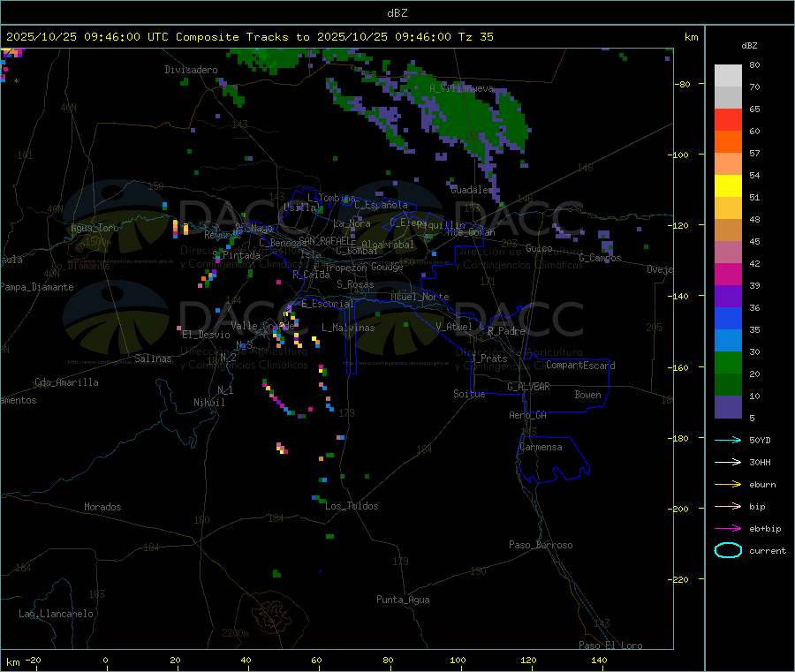The image size is (795, 672).
Task: Select the bright yellow 51-54 dBZ swatch
Action: [728, 186]
